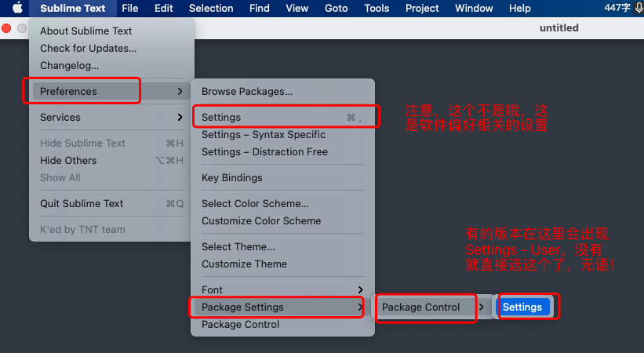The image size is (644, 353).
Task: Open the Sublime Text application menu
Action: click(72, 8)
